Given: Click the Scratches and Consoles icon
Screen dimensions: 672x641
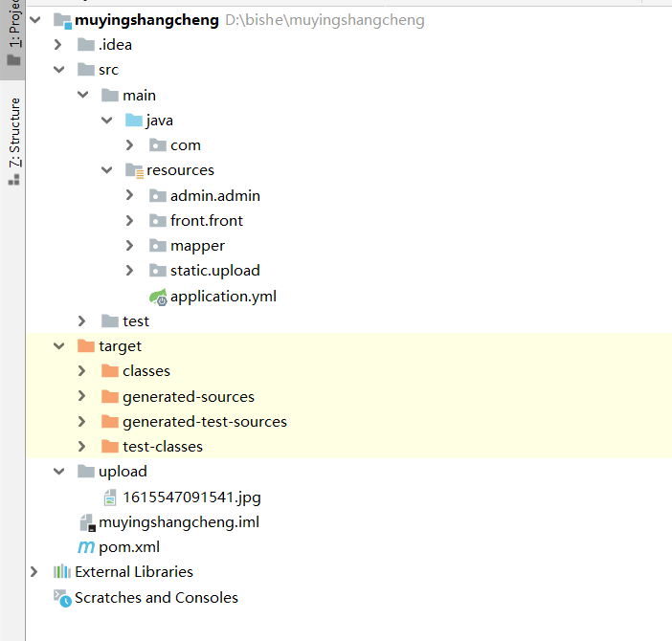Looking at the screenshot, I should click(x=62, y=598).
